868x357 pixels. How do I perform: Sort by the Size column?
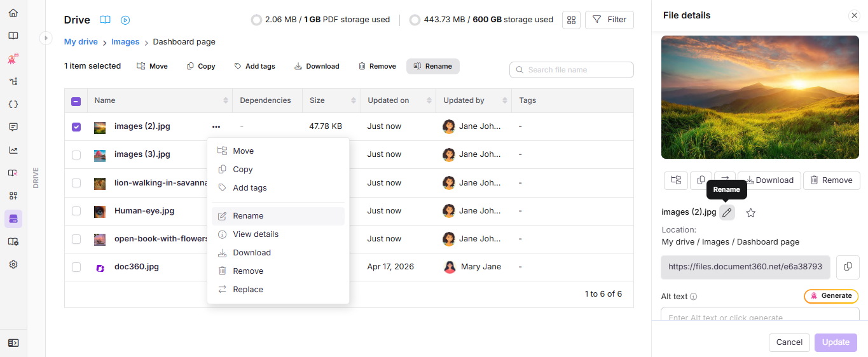pos(354,100)
